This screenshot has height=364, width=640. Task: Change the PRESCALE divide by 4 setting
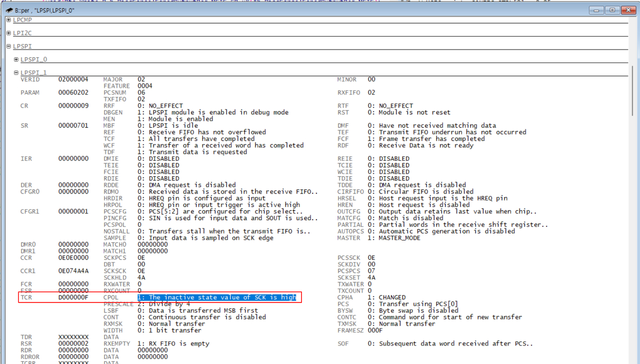pyautogui.click(x=162, y=304)
